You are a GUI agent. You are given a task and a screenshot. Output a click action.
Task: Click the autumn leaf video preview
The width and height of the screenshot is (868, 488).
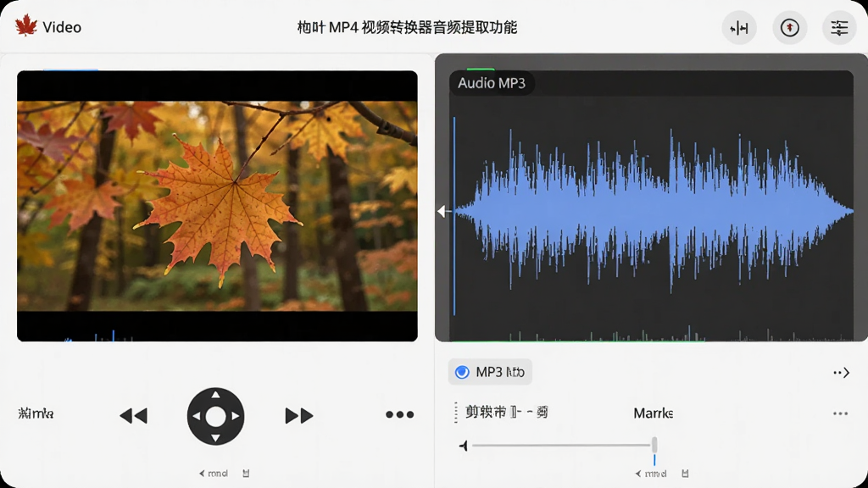(217, 206)
